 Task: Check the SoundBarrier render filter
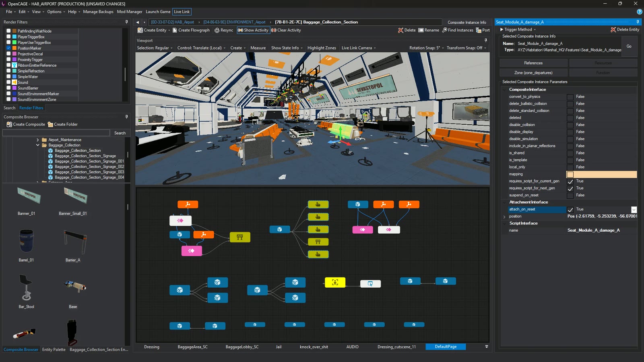8,88
